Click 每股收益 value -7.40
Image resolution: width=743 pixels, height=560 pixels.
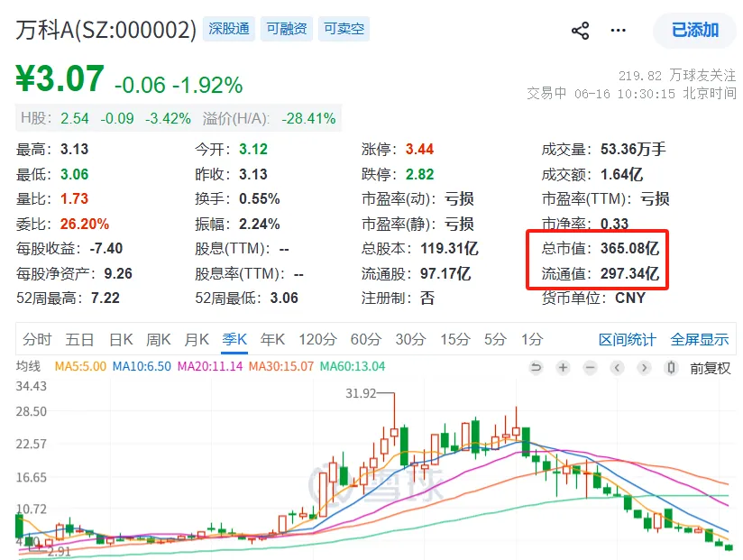pos(106,248)
